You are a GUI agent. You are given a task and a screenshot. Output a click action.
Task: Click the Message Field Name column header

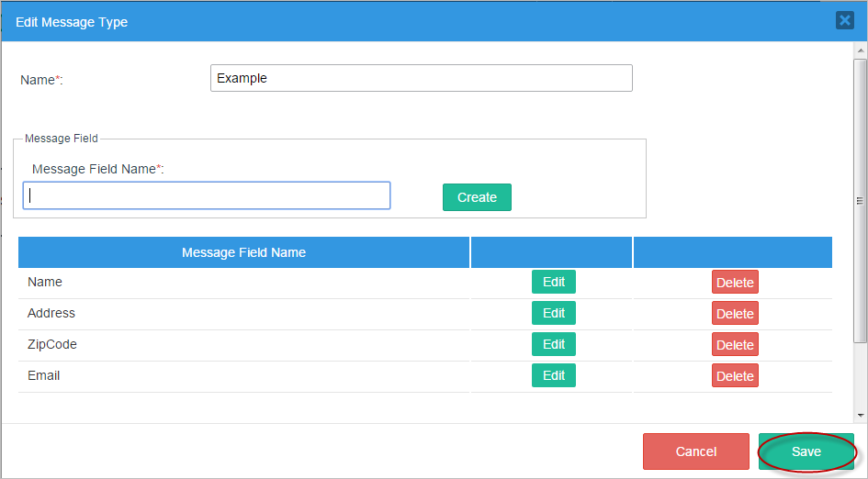click(243, 252)
